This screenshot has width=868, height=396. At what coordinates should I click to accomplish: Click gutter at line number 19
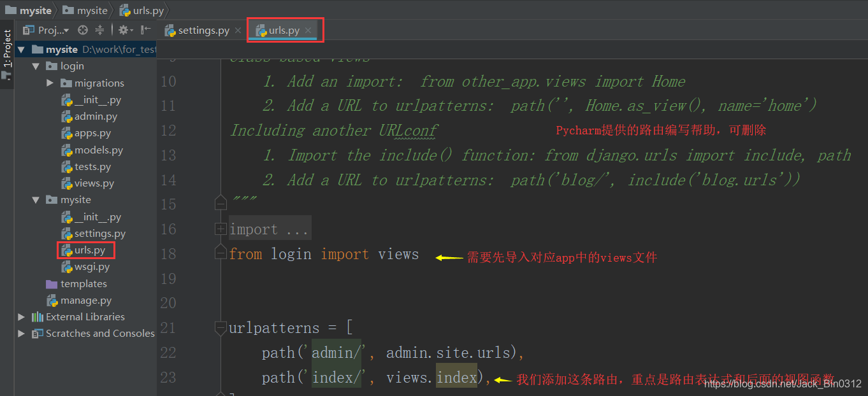coord(168,279)
